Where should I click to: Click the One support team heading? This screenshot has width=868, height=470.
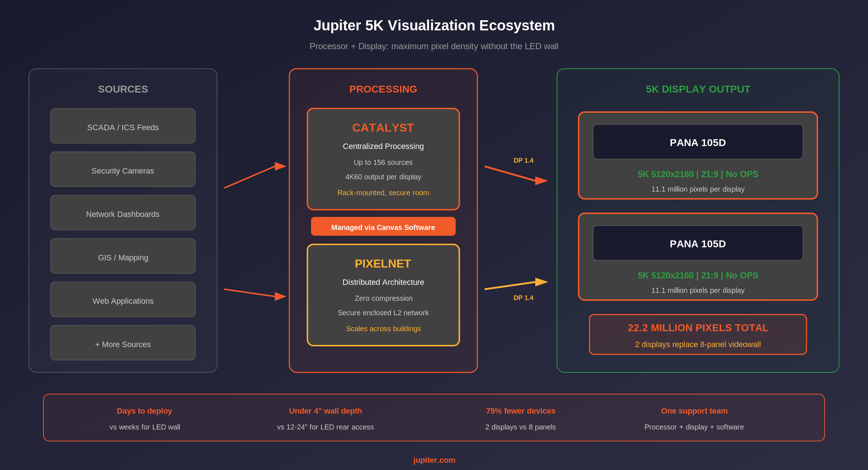(x=694, y=411)
